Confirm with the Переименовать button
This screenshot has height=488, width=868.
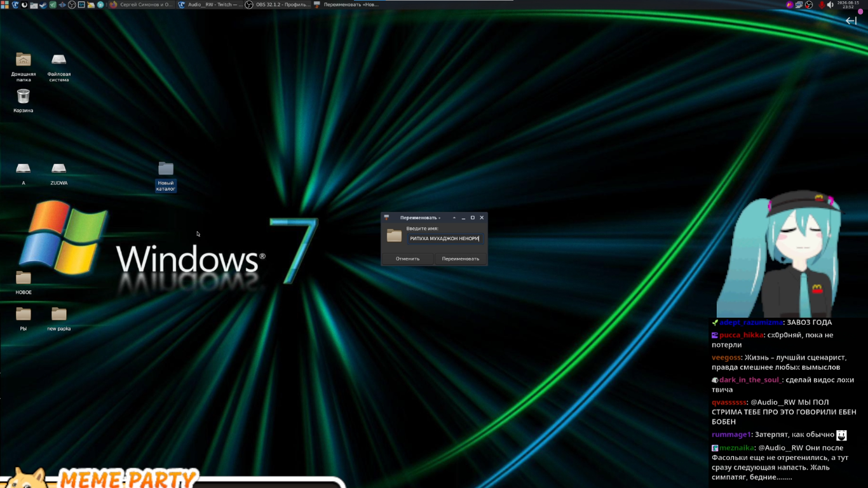coord(461,259)
